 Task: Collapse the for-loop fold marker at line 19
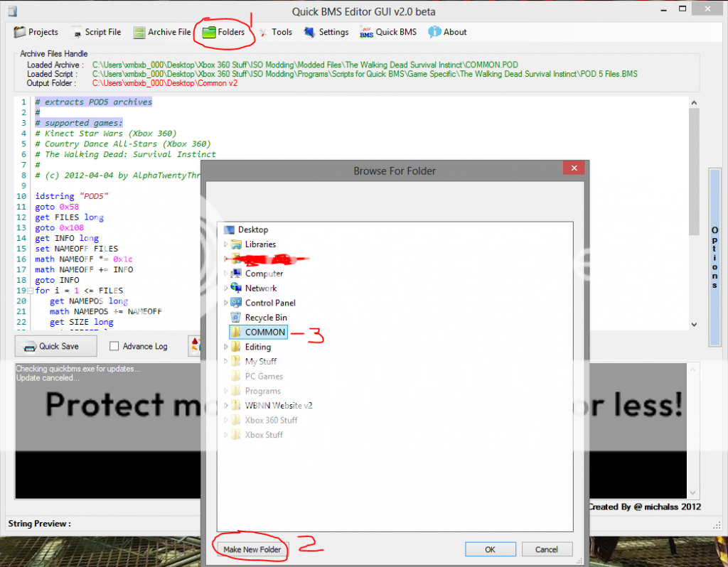29,291
